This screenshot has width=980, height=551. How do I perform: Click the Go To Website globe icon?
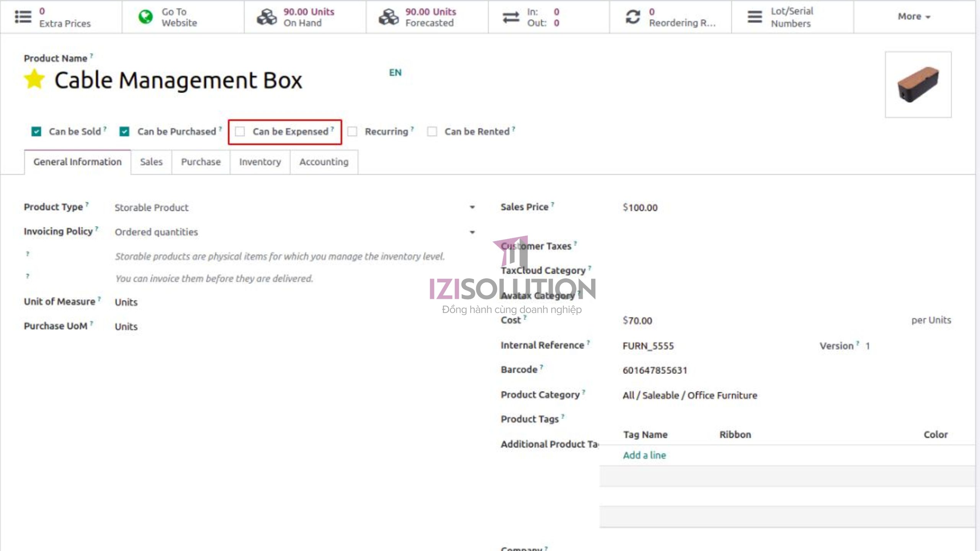point(145,17)
